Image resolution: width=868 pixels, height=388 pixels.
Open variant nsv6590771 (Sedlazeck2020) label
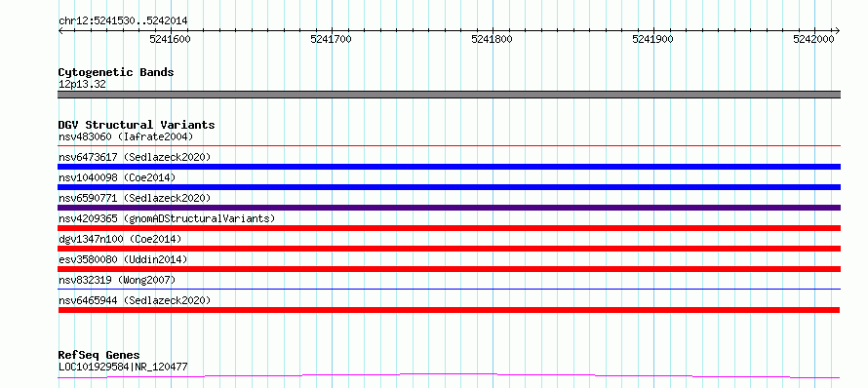(x=135, y=198)
